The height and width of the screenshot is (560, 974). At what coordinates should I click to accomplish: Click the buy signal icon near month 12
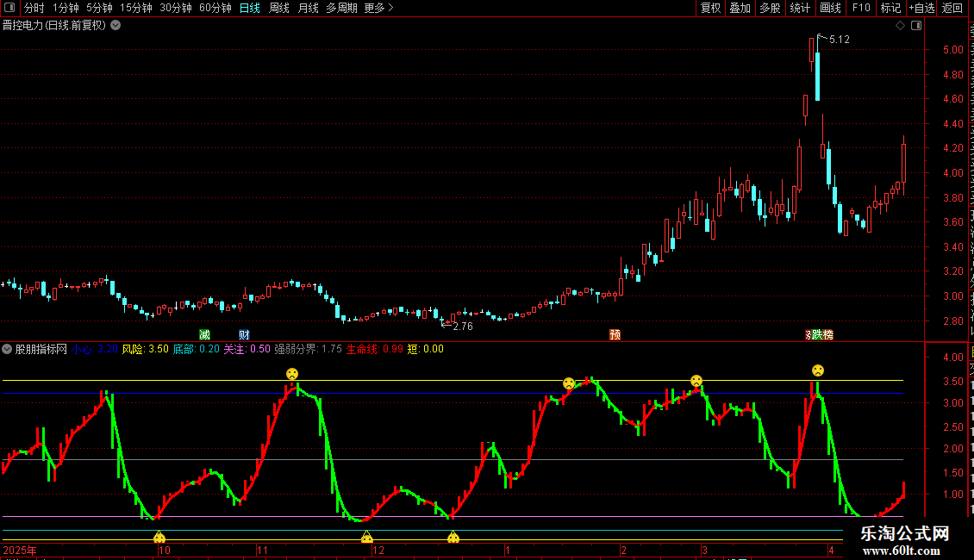pos(366,537)
